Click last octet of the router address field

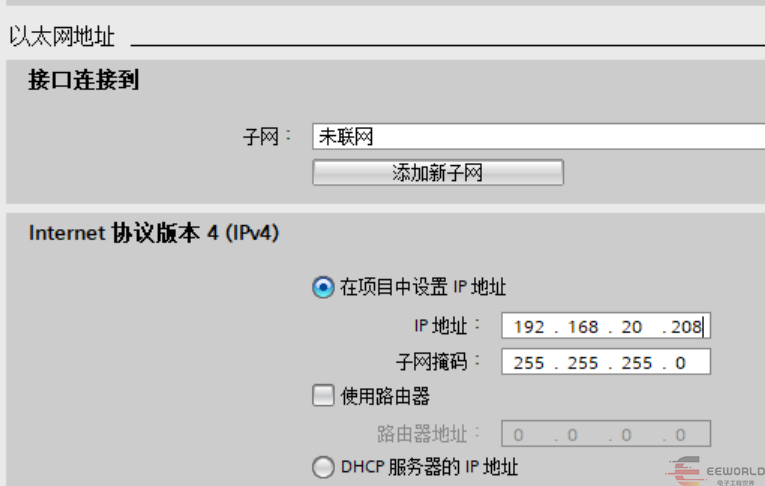pyautogui.click(x=680, y=434)
